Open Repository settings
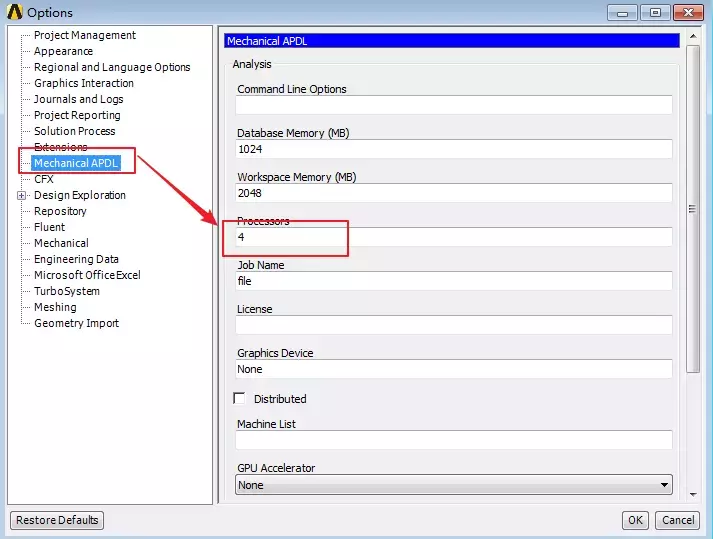Viewport: 713px width, 539px height. click(x=60, y=211)
